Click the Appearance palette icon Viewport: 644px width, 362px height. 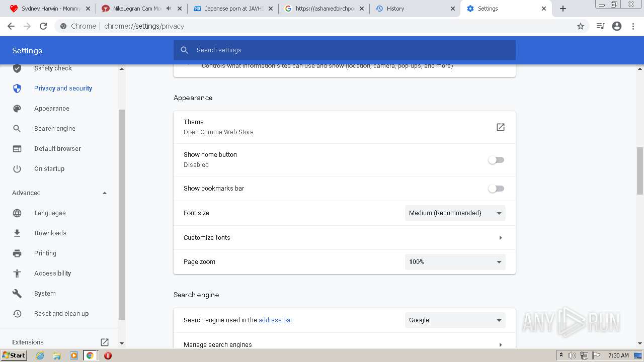(x=17, y=109)
